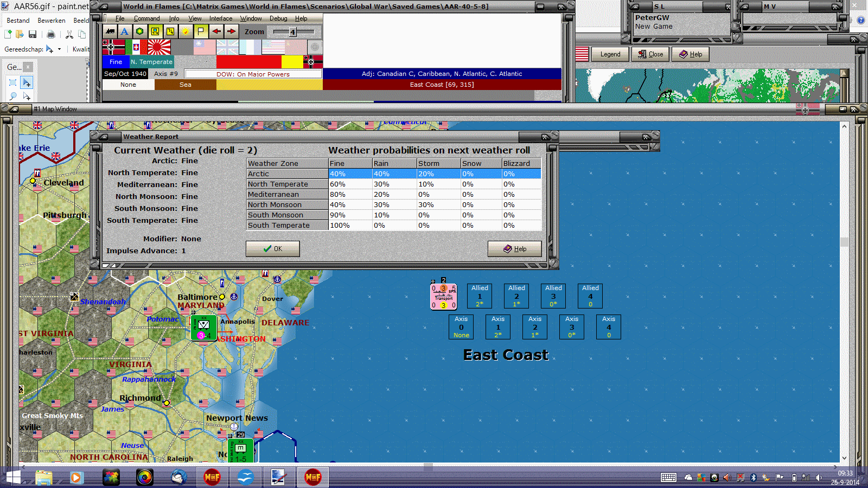Select paint.net Move Selected Pixels tool
Screen dimensions: 868x488
[27, 82]
